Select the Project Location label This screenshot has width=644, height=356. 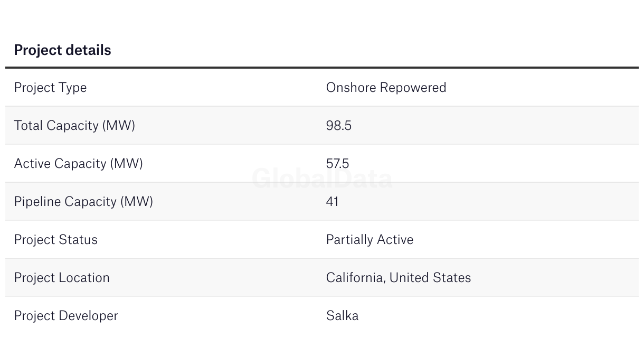62,278
